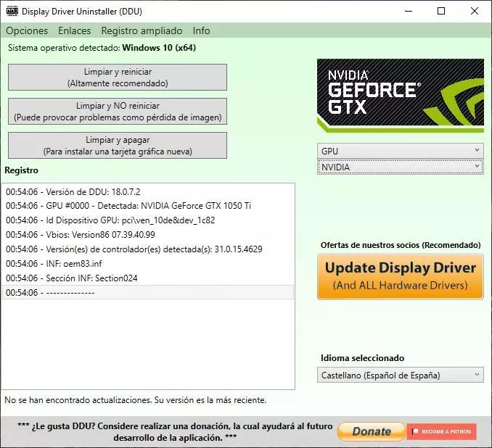Expand the GPU device type dropdown
Screen dimensions: 492x448
tap(400, 151)
